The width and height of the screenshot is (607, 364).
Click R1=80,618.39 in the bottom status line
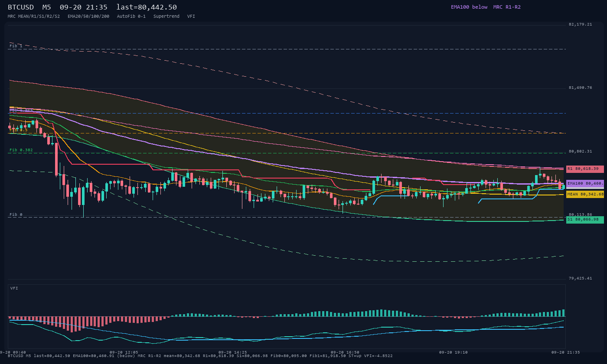219,356
